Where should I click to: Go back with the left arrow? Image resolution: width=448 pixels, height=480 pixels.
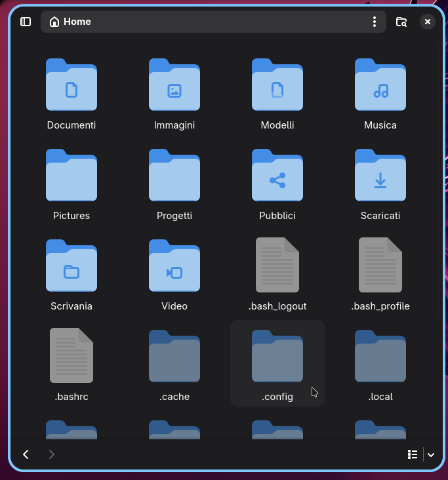pyautogui.click(x=26, y=454)
